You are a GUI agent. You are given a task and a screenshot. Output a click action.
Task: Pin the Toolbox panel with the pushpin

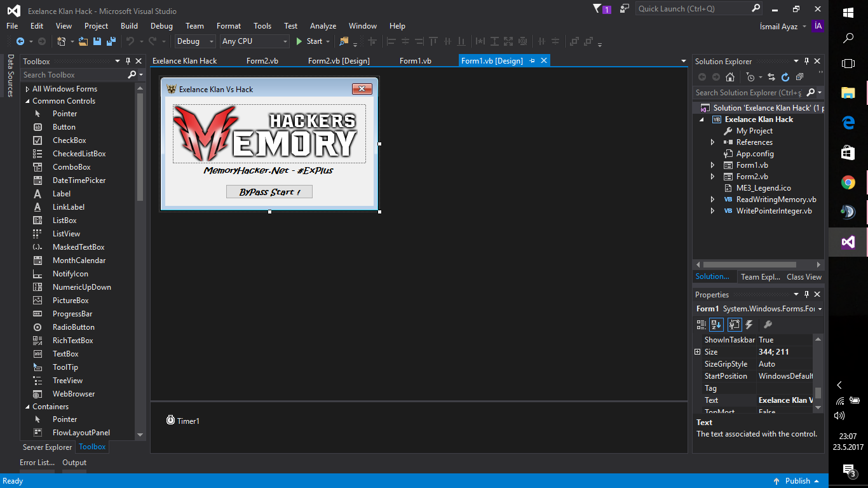[128, 62]
